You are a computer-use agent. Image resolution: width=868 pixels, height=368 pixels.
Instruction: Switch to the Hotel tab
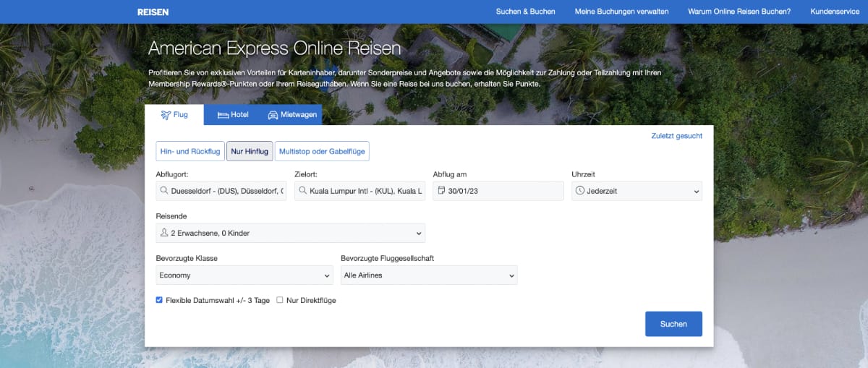(x=233, y=115)
